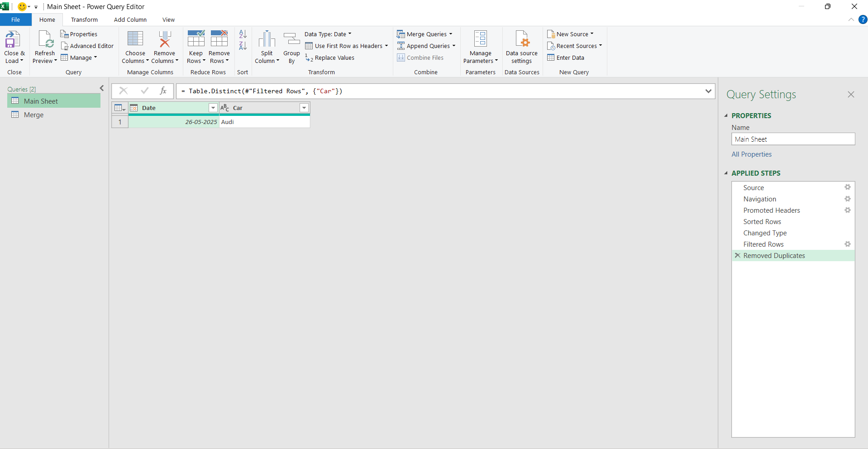Click the Remove Rows icon
Viewport: 868px width, 449px height.
point(219,39)
